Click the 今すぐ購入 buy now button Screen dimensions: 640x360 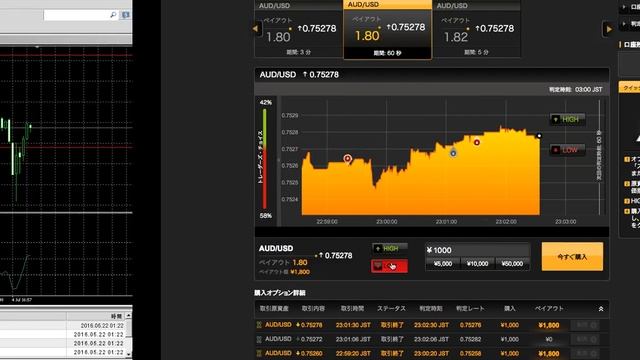572,256
